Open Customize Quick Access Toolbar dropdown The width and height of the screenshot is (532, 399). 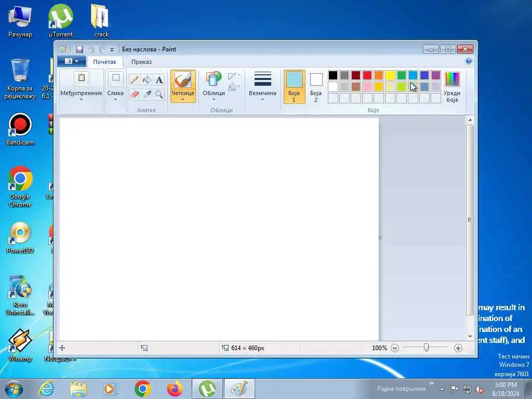click(x=112, y=50)
